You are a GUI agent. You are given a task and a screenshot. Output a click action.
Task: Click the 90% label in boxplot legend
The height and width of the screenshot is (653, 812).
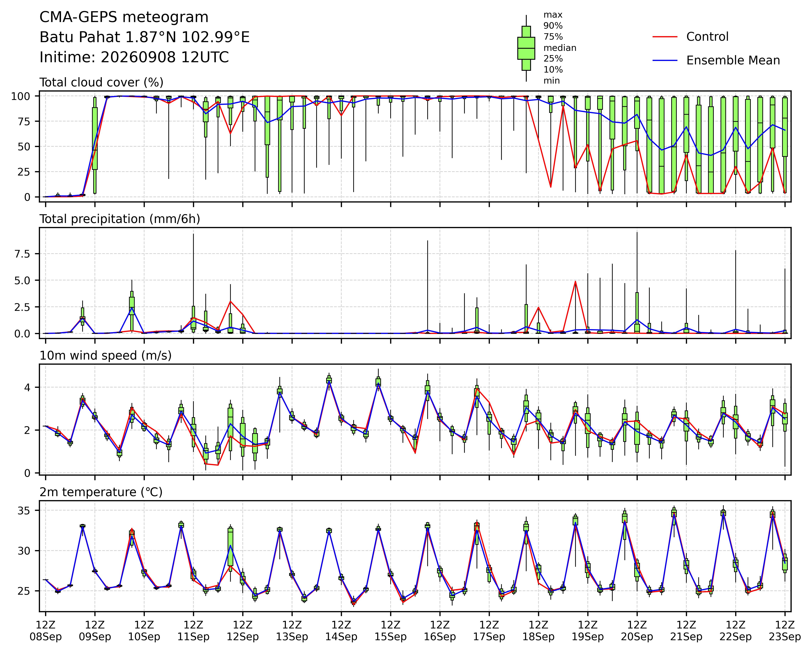point(553,26)
